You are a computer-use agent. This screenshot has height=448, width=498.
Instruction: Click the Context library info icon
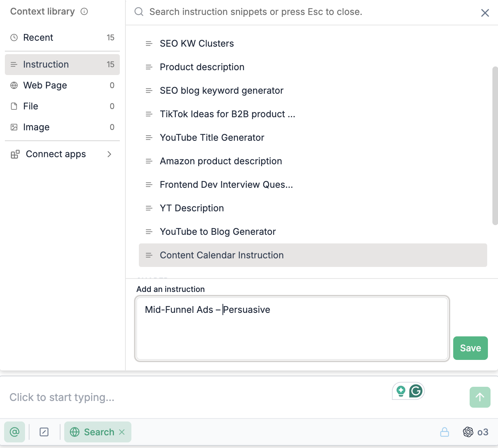tap(84, 12)
